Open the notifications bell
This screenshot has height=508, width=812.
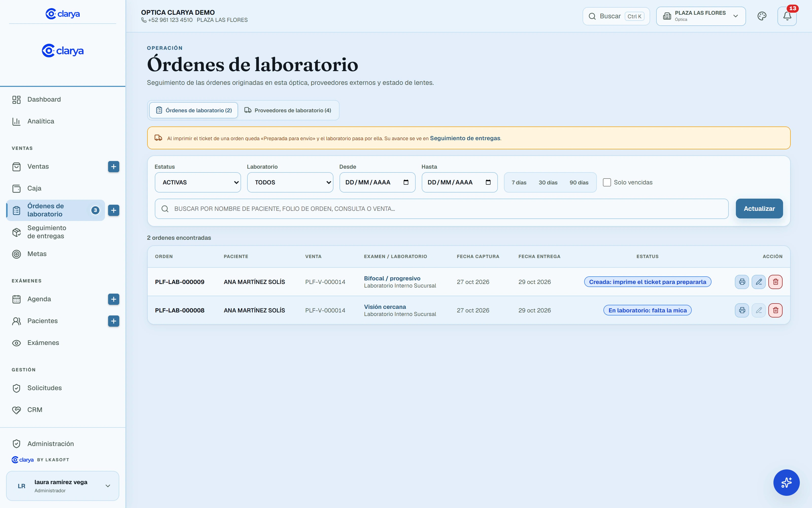787,16
